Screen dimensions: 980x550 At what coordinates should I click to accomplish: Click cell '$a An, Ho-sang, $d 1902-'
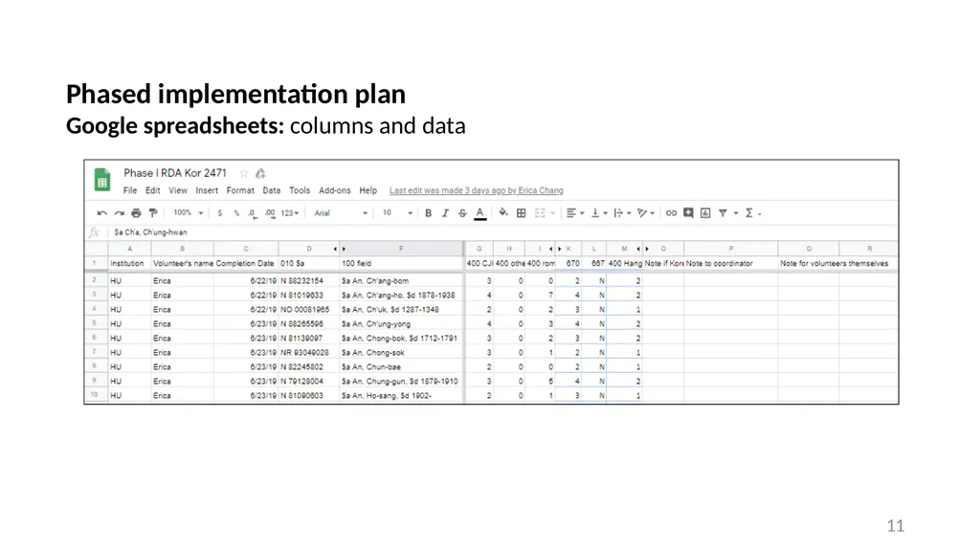point(401,396)
